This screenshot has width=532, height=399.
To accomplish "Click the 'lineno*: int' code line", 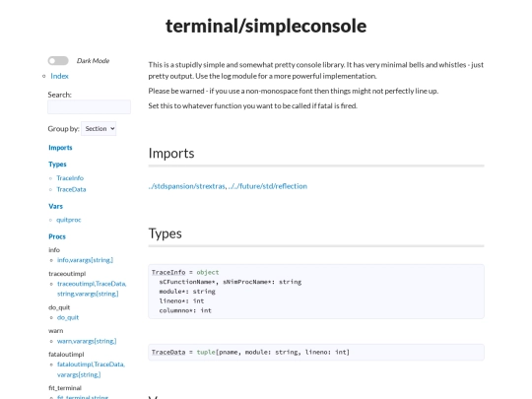I will pos(181,300).
